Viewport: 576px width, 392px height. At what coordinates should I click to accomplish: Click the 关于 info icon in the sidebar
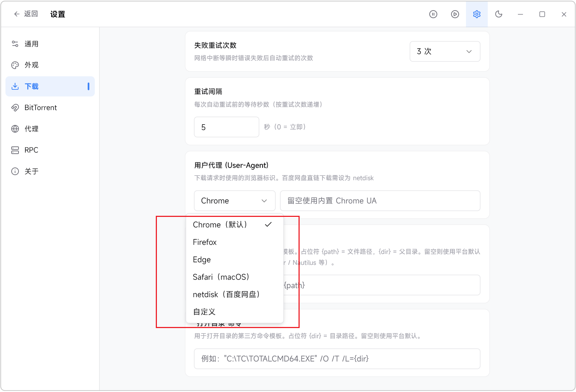(15, 171)
